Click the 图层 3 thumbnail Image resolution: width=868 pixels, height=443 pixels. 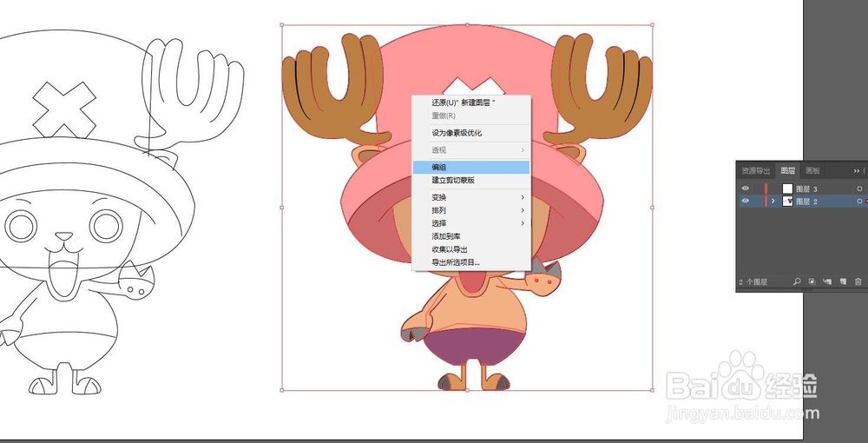(787, 188)
